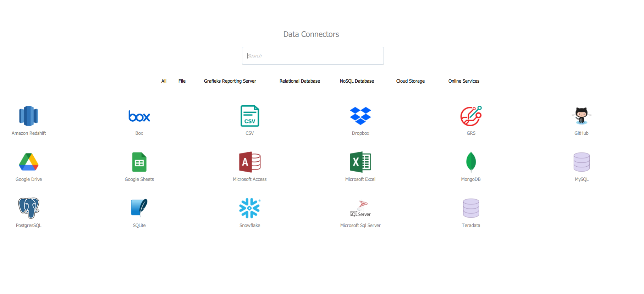644x294 pixels.
Task: Click the Box text label
Action: (x=139, y=133)
